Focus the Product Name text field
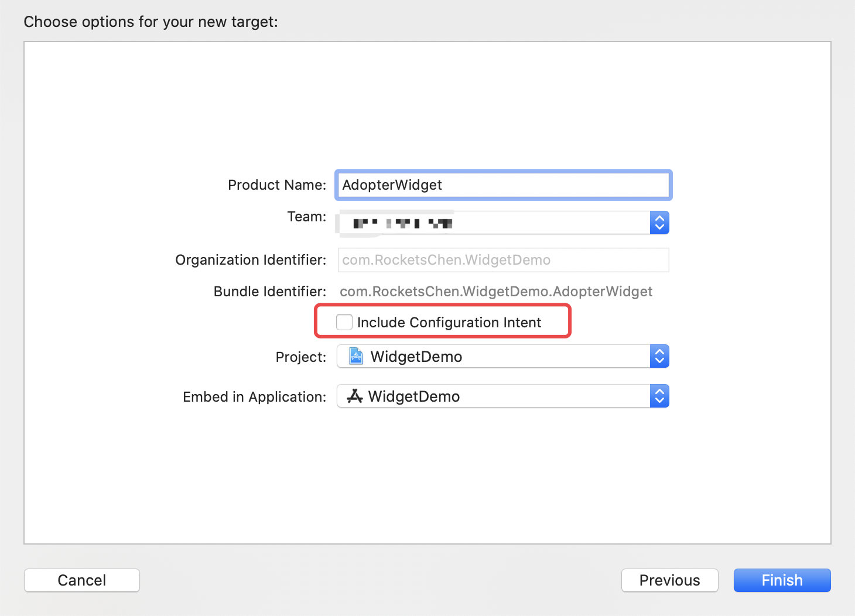The width and height of the screenshot is (855, 616). tap(504, 185)
